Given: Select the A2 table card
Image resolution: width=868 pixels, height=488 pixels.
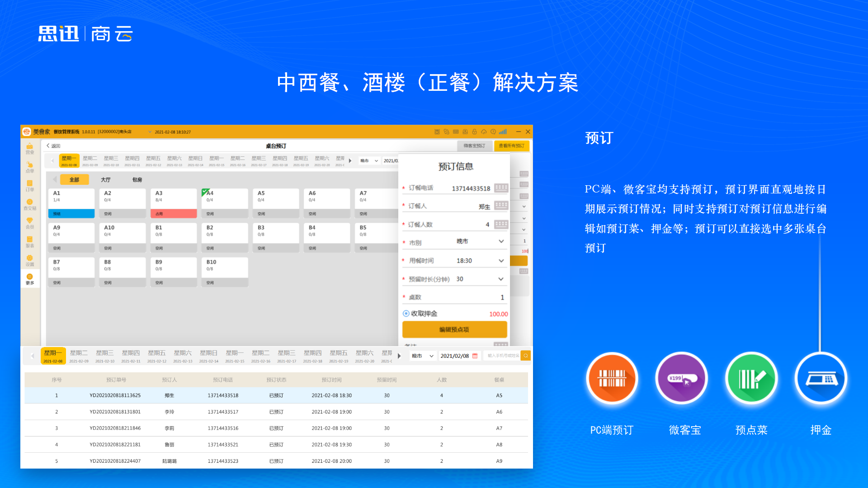Looking at the screenshot, I should point(122,203).
